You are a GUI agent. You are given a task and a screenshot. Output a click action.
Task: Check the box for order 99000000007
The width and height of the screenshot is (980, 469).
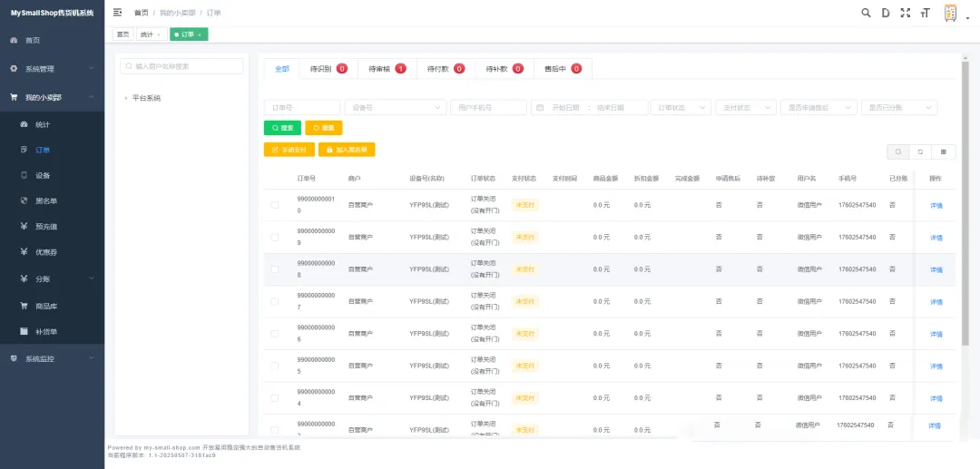[274, 302]
